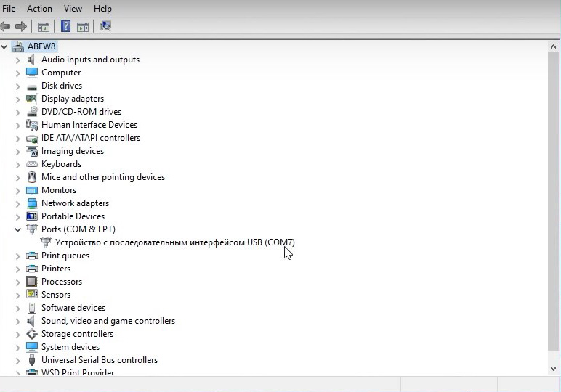Open the File menu
The height and width of the screenshot is (392, 561).
9,9
